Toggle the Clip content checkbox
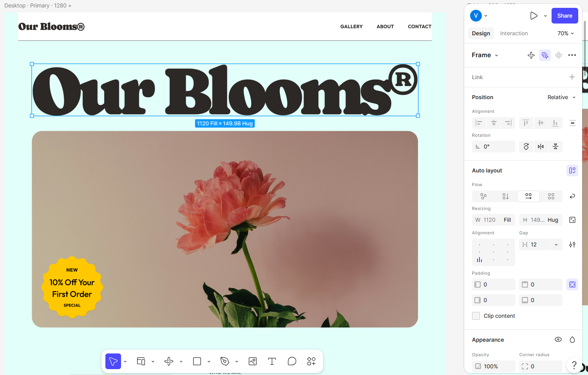The width and height of the screenshot is (588, 375). point(476,316)
